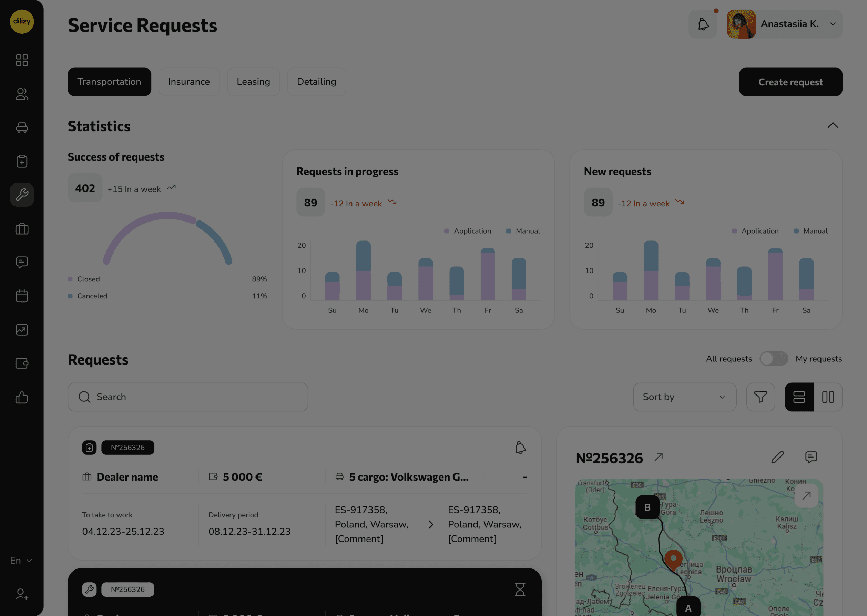This screenshot has height=616, width=867.
Task: Open the En language selector
Action: coord(21,560)
